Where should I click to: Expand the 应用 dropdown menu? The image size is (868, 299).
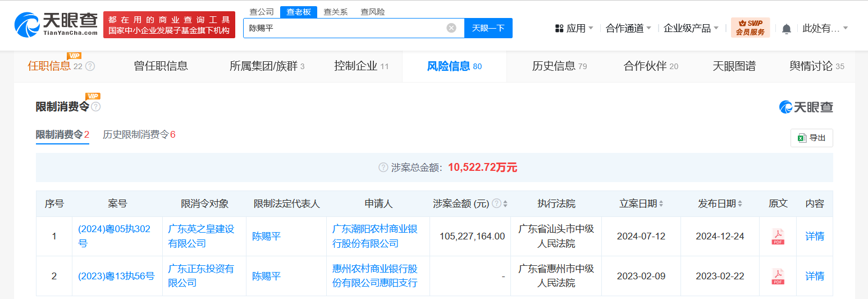pyautogui.click(x=574, y=28)
